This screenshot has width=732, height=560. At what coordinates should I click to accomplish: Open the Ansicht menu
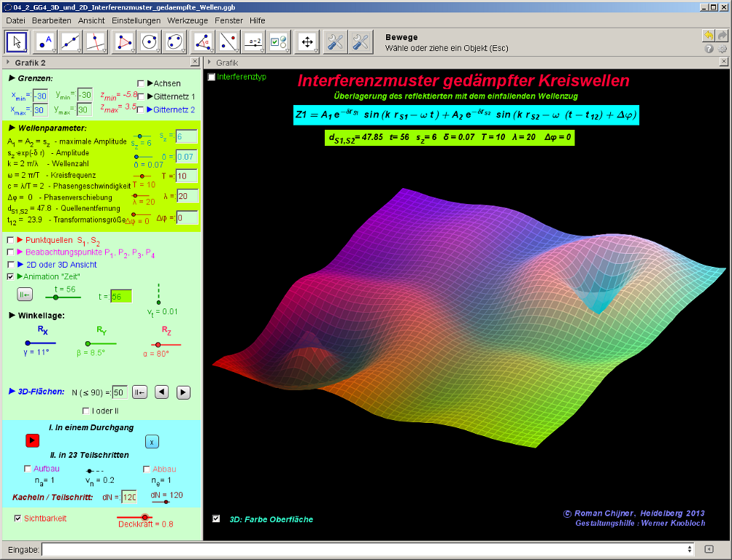point(91,20)
